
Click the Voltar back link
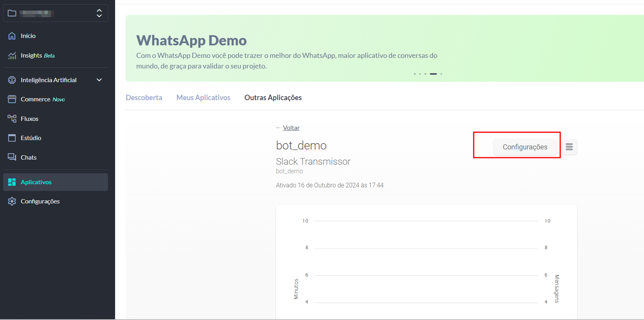click(291, 128)
